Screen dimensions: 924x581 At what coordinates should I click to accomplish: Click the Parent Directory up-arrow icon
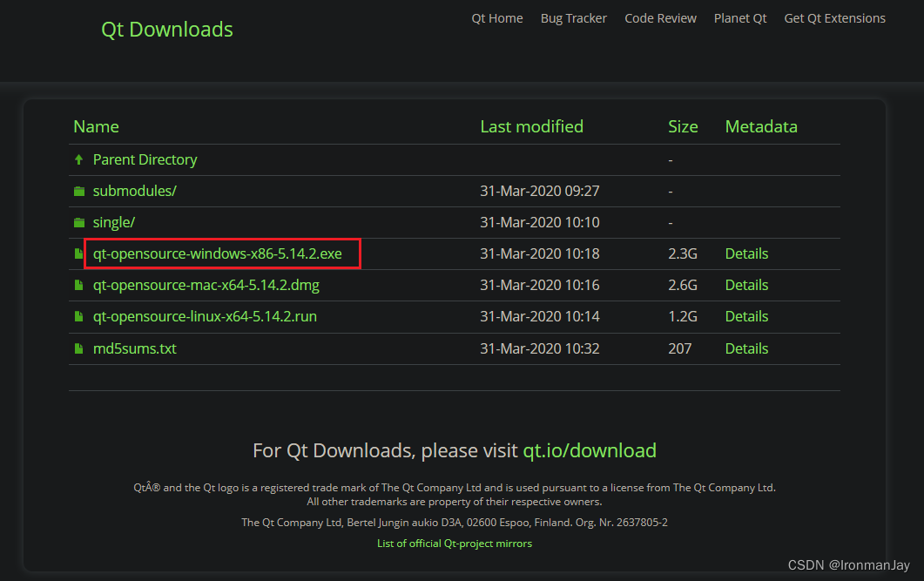[79, 159]
